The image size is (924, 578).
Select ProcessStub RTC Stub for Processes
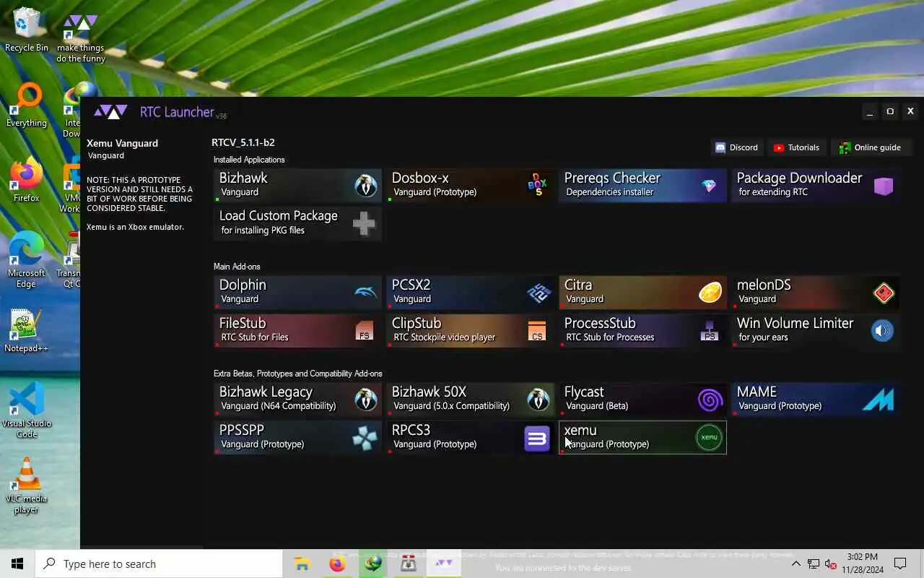(610, 337)
